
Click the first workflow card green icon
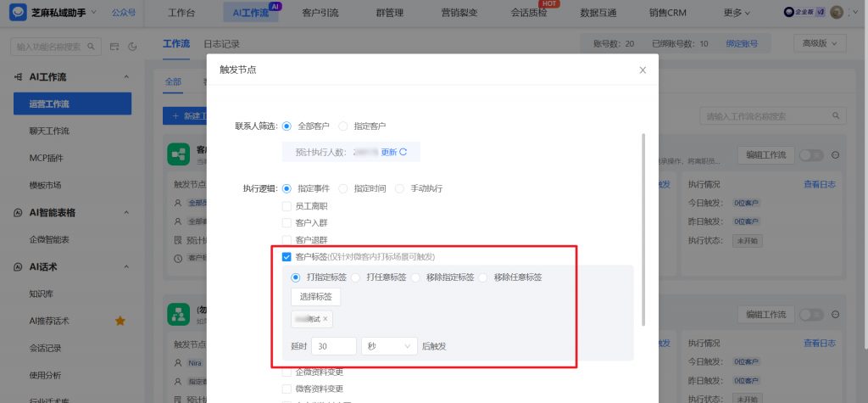(x=178, y=154)
